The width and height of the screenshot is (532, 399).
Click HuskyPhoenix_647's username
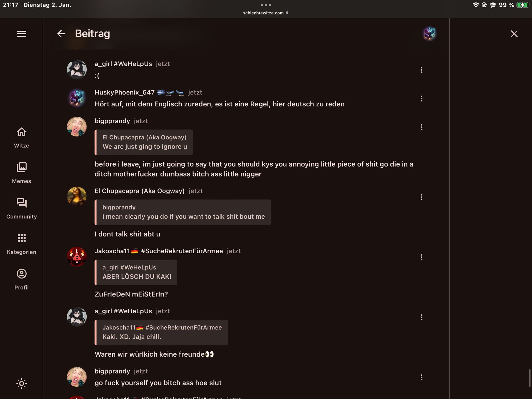click(124, 93)
